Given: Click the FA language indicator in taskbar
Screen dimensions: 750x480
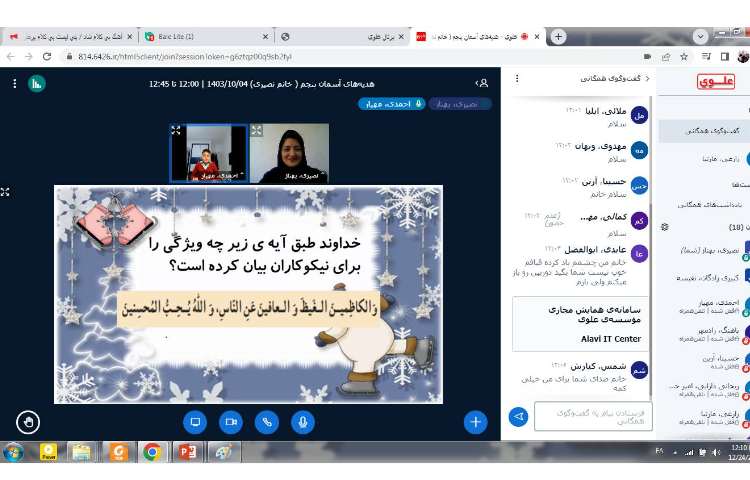Looking at the screenshot, I should 659,451.
